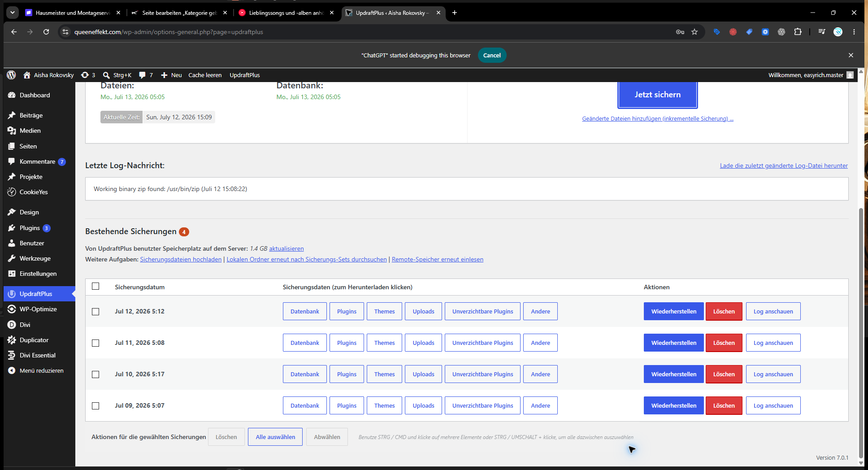Image resolution: width=868 pixels, height=470 pixels.
Task: Click Löschen for Jul 11 backup
Action: [724, 343]
